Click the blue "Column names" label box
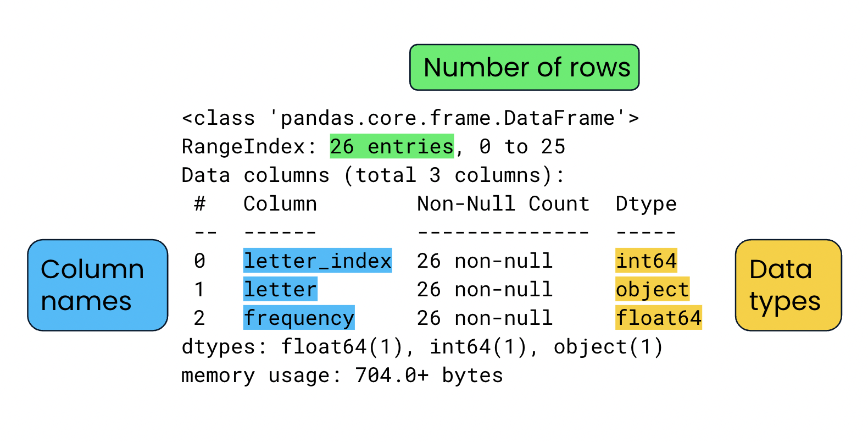Image resolution: width=868 pixels, height=442 pixels. tap(97, 285)
